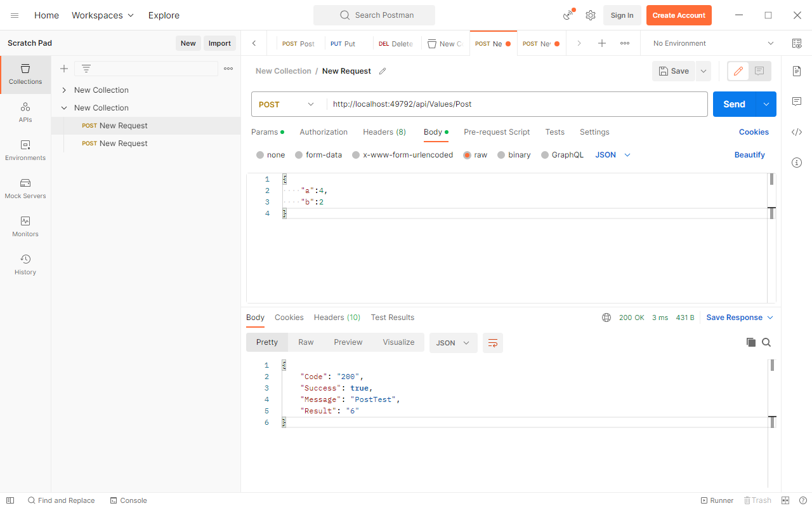Open response Cookies tab
Viewport: 812px width, 508px height.
click(x=289, y=317)
